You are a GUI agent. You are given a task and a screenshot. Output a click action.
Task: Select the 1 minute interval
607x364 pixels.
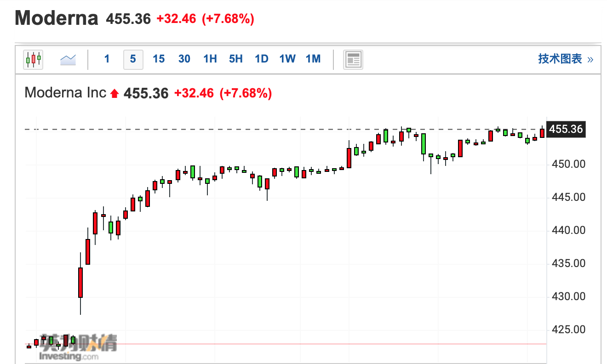tap(107, 59)
